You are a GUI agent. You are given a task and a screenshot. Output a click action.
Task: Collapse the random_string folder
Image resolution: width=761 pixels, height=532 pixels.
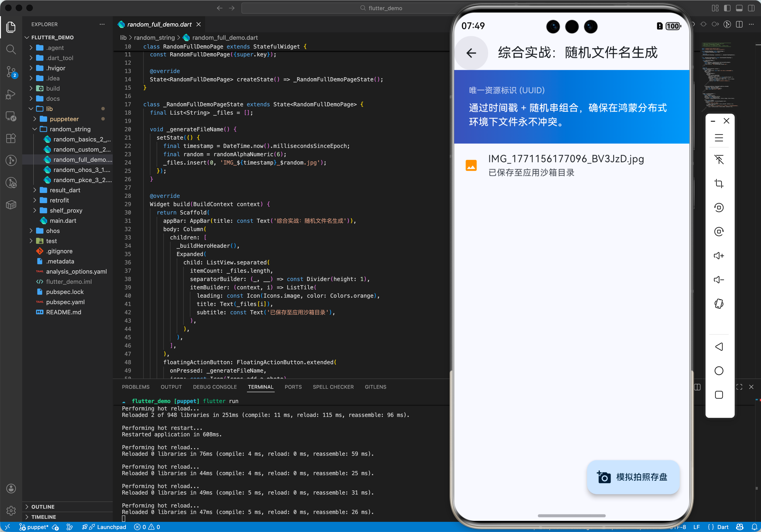(x=70, y=129)
